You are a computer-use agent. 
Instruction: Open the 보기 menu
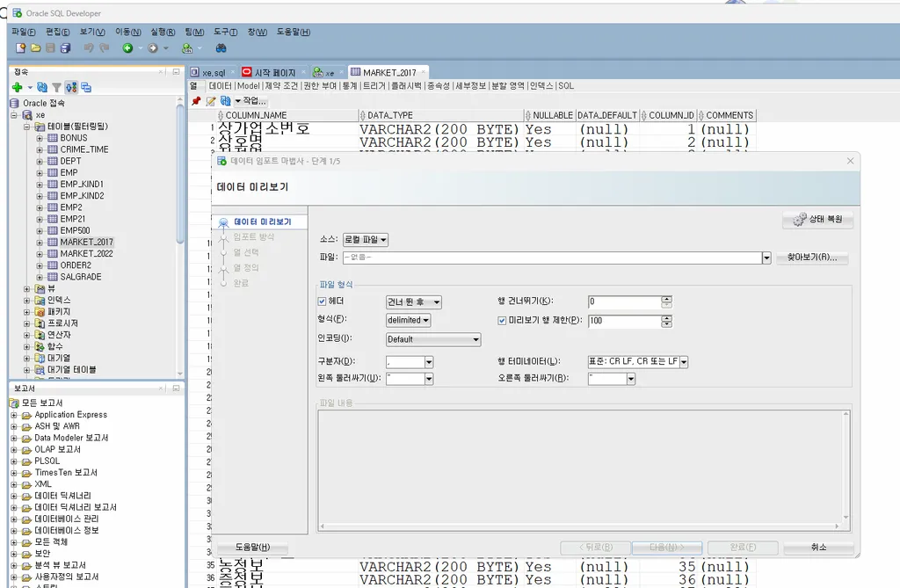click(92, 33)
